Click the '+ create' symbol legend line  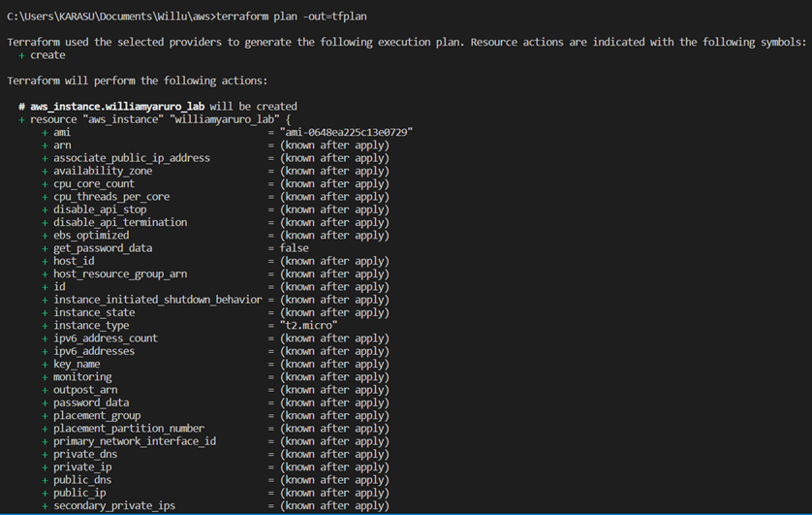pos(42,55)
